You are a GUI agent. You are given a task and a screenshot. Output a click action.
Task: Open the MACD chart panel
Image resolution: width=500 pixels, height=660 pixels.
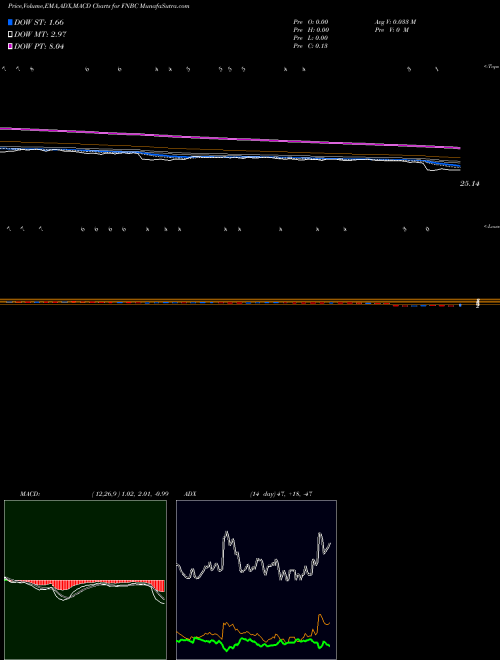[x=85, y=580]
